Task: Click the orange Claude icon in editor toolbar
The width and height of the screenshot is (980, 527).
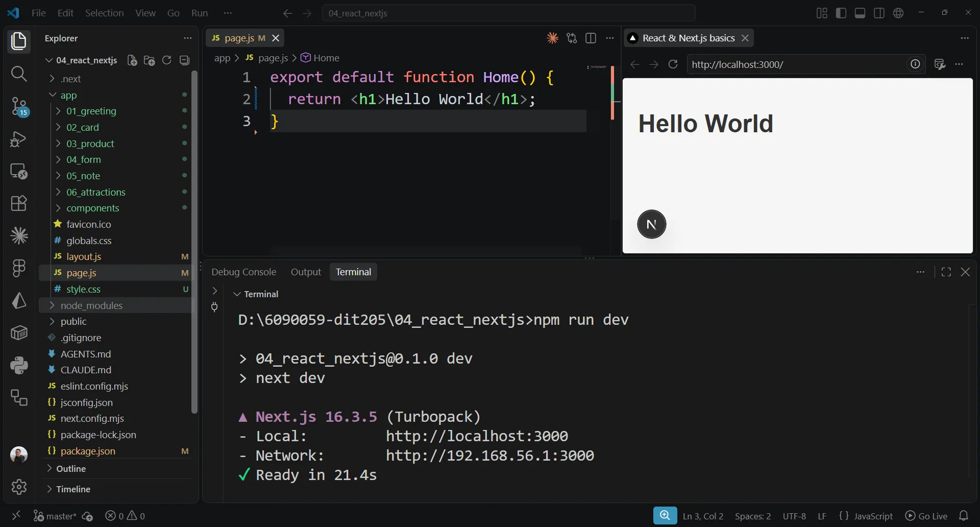Action: pos(552,38)
